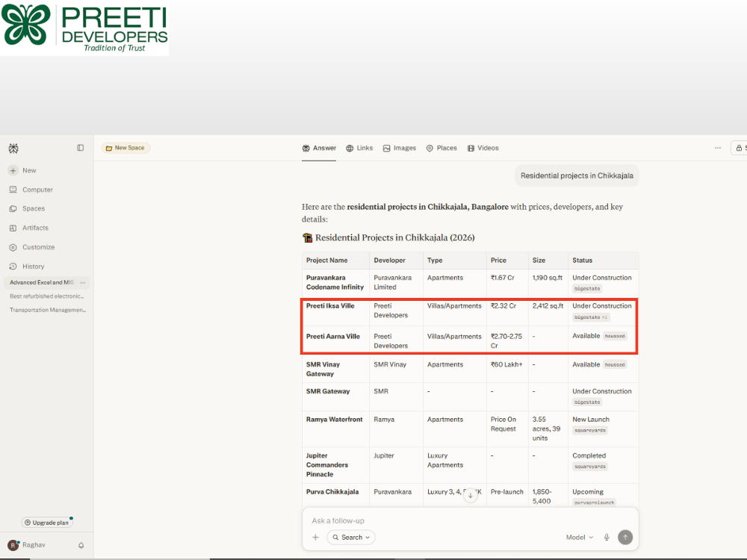Click the share lock button at top right
The image size is (747, 560).
pos(739,148)
